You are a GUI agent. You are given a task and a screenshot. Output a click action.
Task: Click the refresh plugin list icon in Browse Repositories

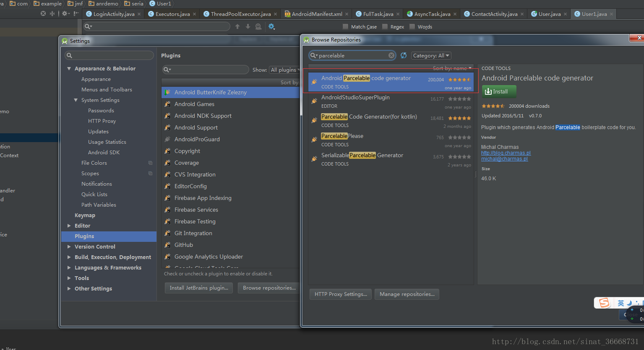pos(404,55)
